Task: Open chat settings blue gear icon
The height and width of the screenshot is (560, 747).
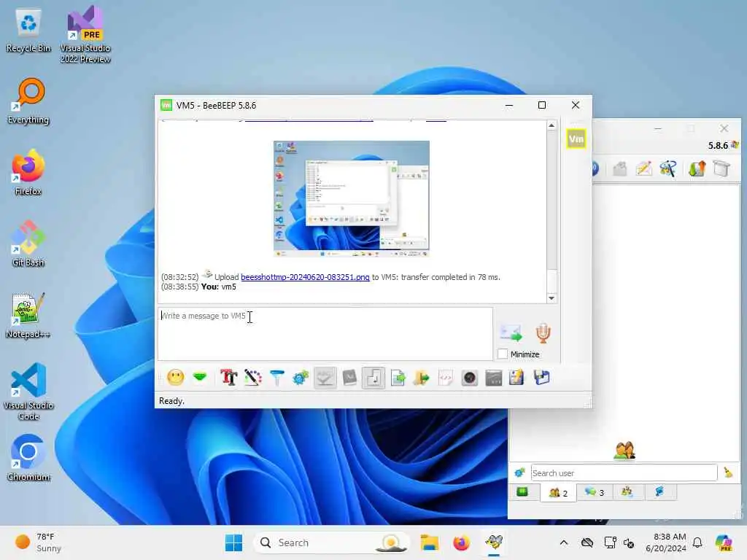Action: coord(301,378)
